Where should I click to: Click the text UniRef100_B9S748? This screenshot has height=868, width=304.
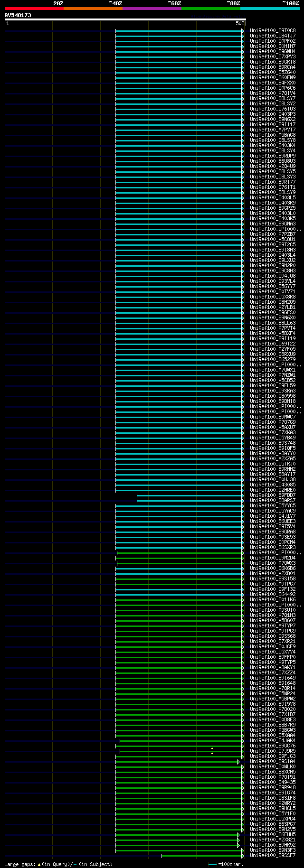coord(273,443)
